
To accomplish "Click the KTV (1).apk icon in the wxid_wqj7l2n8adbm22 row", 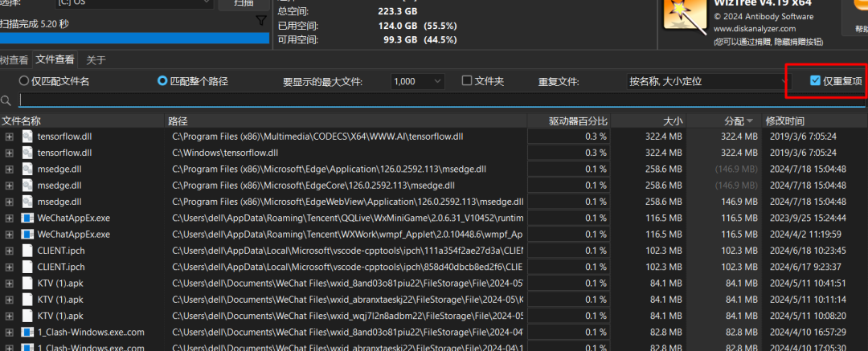I will click(x=27, y=316).
